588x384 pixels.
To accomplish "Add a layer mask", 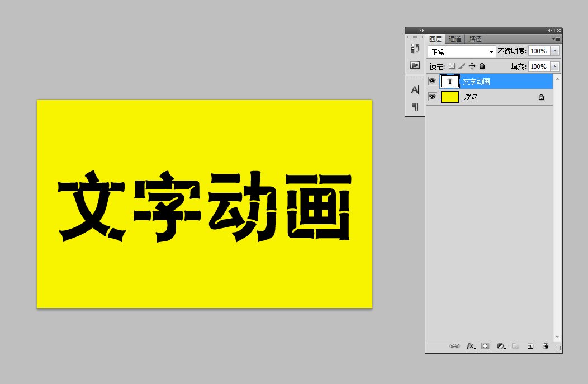I will click(485, 346).
